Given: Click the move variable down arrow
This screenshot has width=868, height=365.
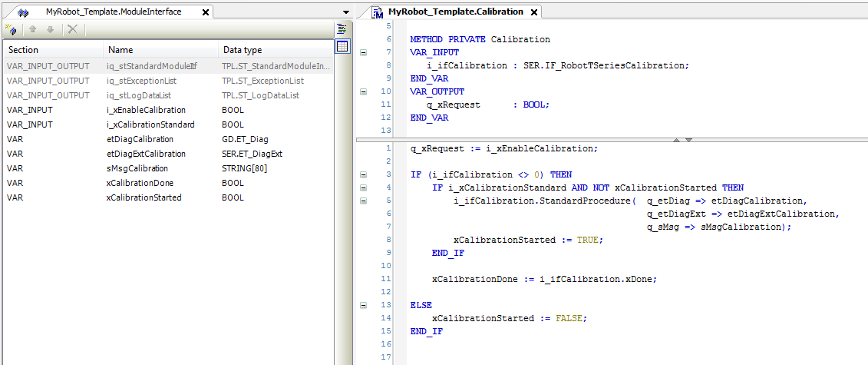Looking at the screenshot, I should click(50, 29).
